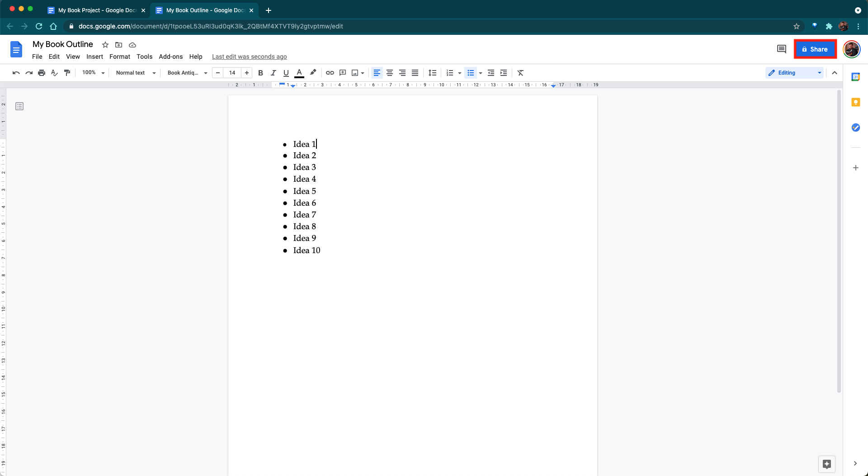Open the Format menu
The image size is (868, 476).
[119, 57]
